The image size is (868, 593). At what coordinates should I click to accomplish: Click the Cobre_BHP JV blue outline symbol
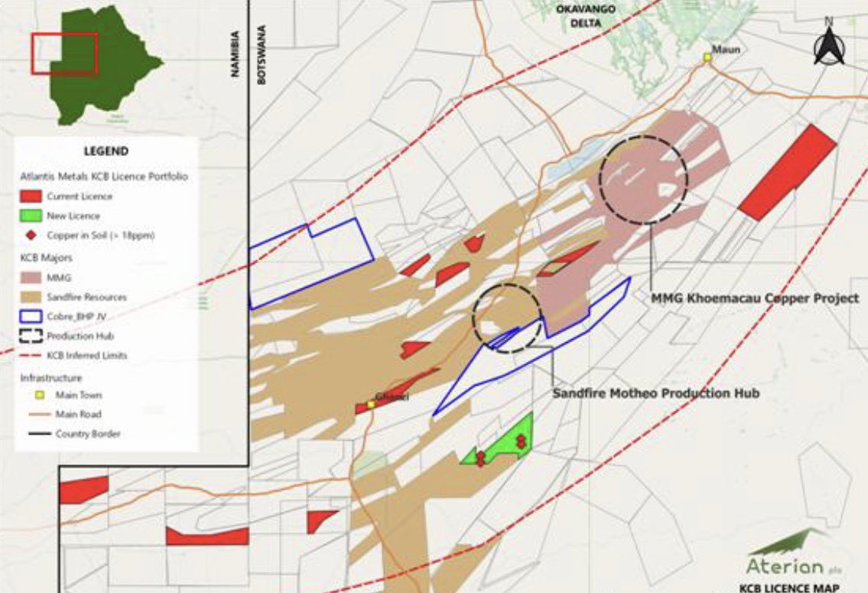pos(31,316)
